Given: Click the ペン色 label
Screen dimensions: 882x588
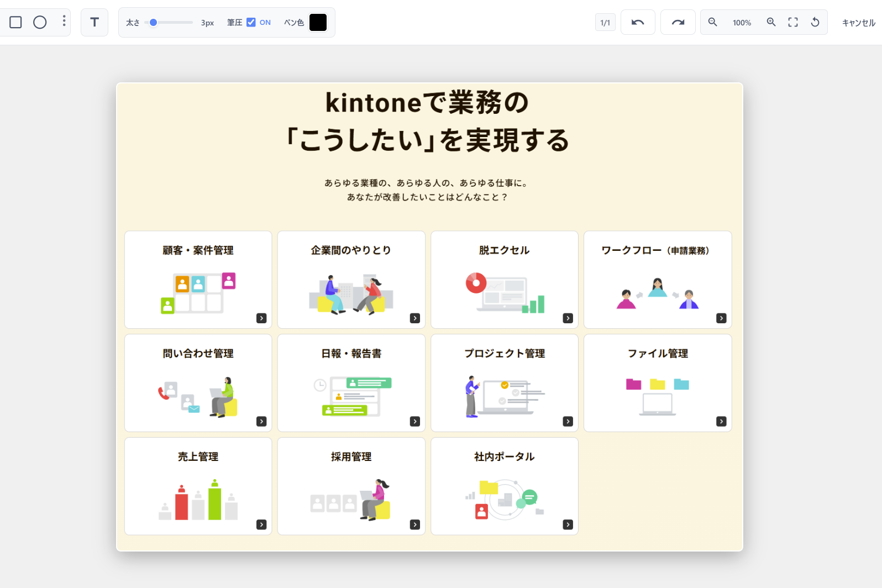Looking at the screenshot, I should [294, 23].
